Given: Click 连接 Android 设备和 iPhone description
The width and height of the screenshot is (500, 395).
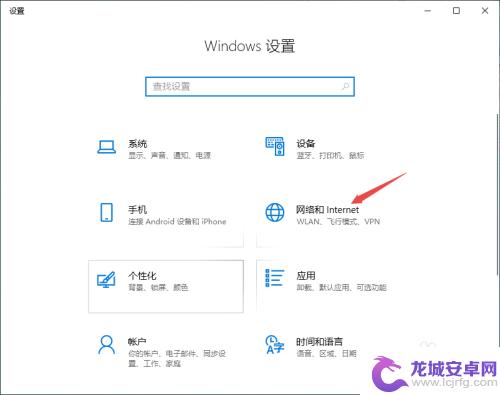Looking at the screenshot, I should (177, 221).
